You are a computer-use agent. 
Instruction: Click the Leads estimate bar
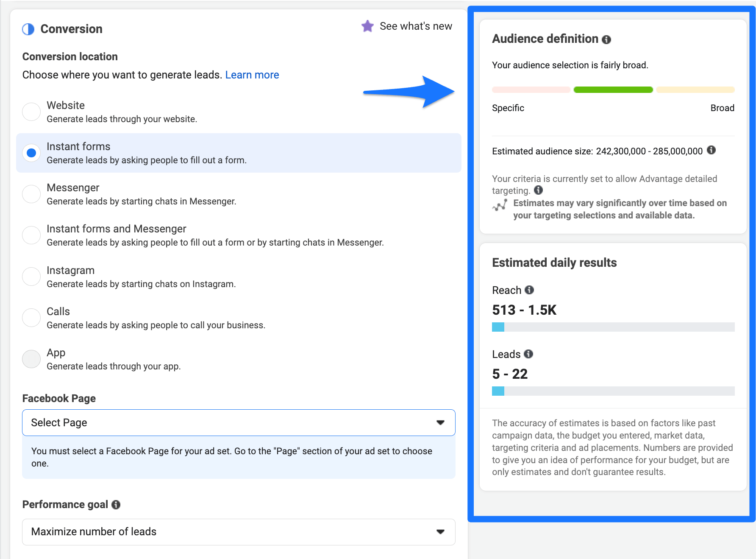click(613, 391)
